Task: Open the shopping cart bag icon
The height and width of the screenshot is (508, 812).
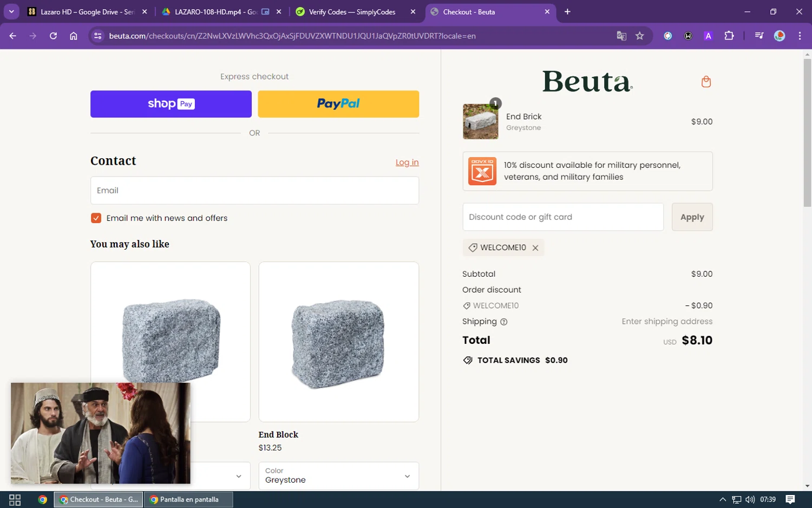Action: point(706,82)
